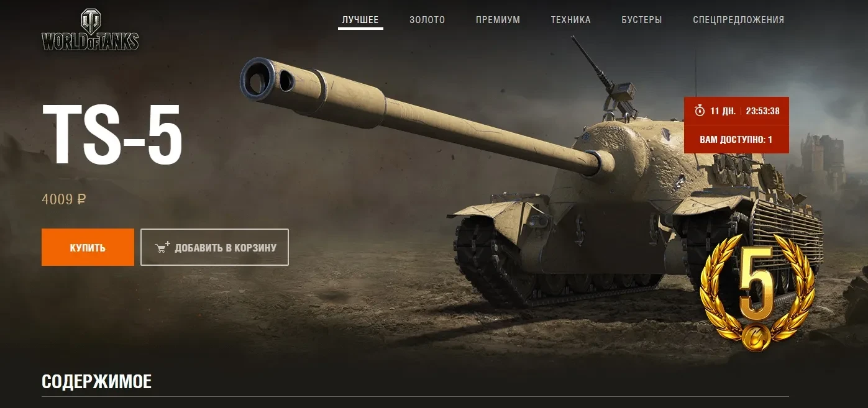868x408 pixels.
Task: Open the World of Tanks logo home link
Action: coord(90,30)
